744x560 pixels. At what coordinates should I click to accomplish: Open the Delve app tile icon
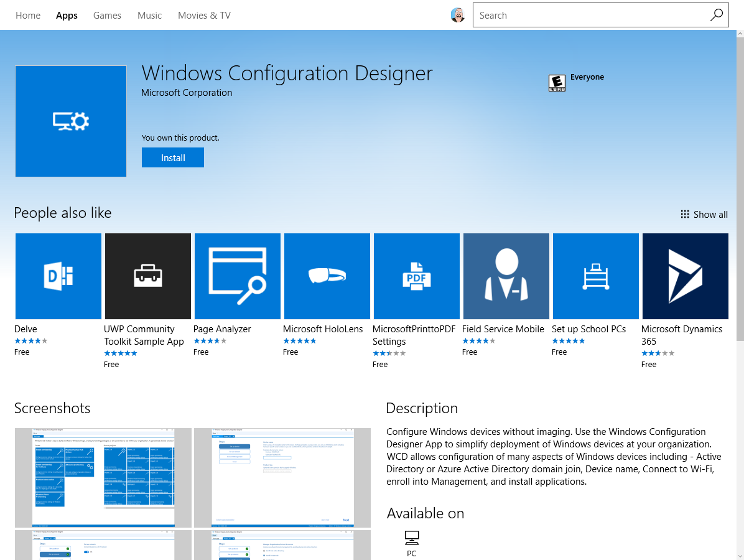[x=58, y=276]
